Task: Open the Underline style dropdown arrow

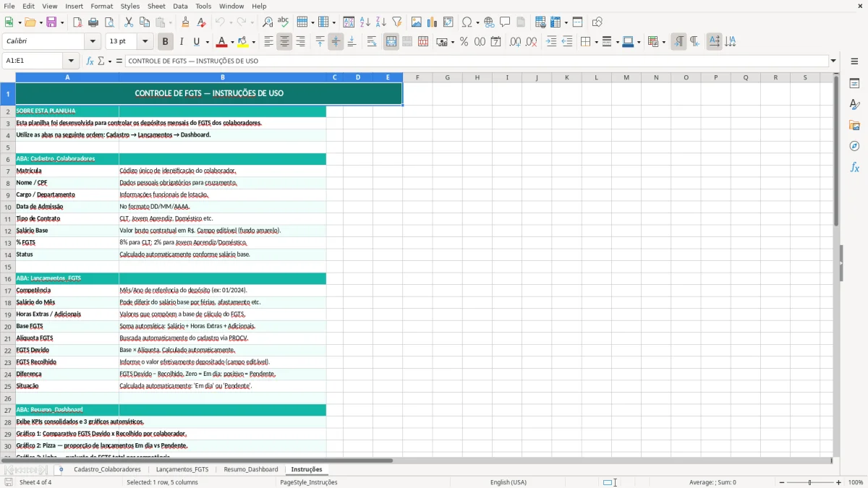Action: 207,42
